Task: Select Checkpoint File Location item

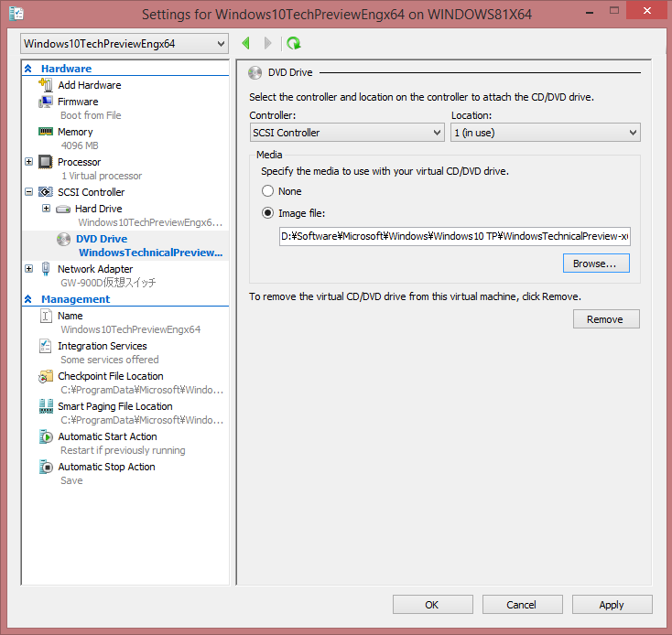Action: tap(111, 376)
